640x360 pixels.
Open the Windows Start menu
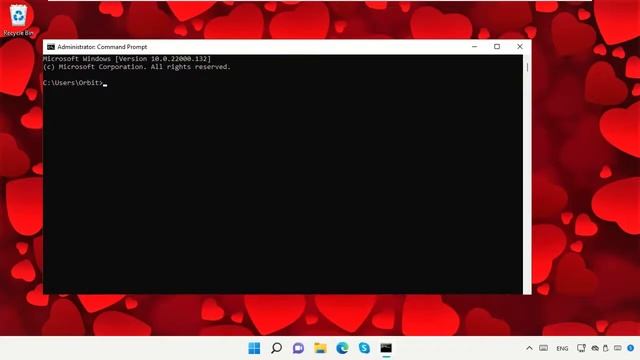click(x=254, y=348)
